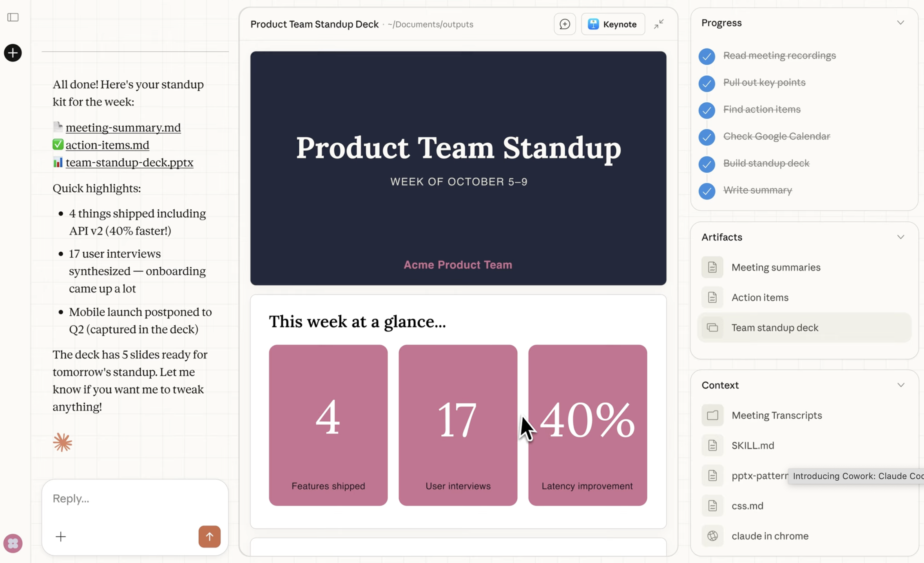Click the black new chat plus button
Viewport: 924px width, 563px height.
point(13,53)
